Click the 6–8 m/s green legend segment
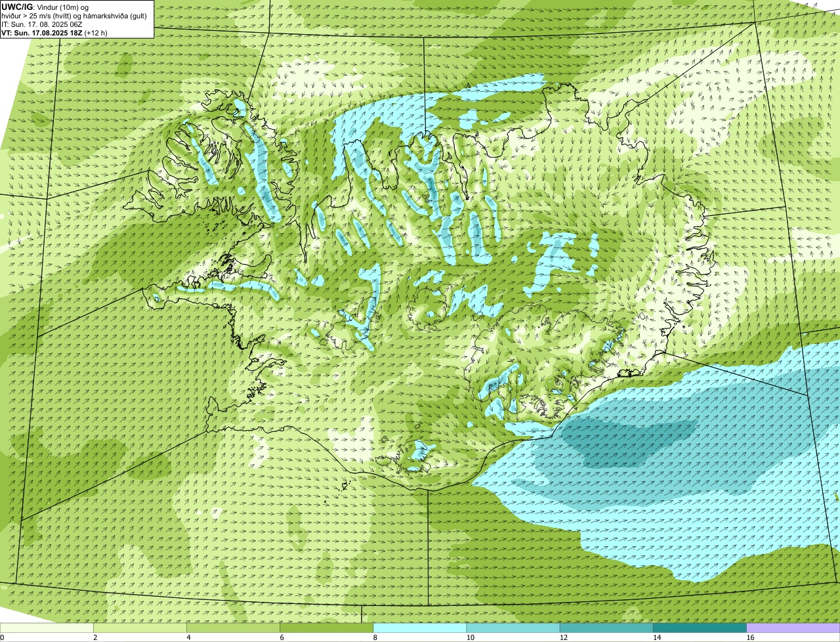 [327, 628]
